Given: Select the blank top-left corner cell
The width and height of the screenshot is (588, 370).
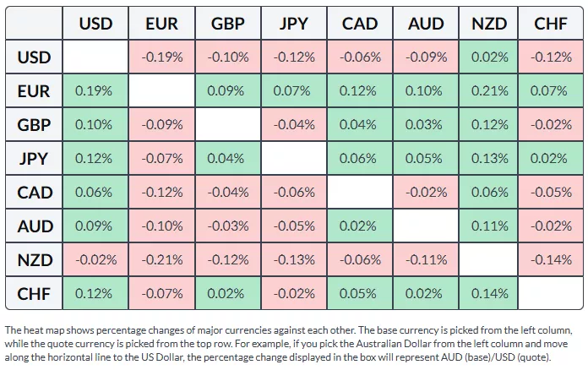Looking at the screenshot, I should point(35,24).
